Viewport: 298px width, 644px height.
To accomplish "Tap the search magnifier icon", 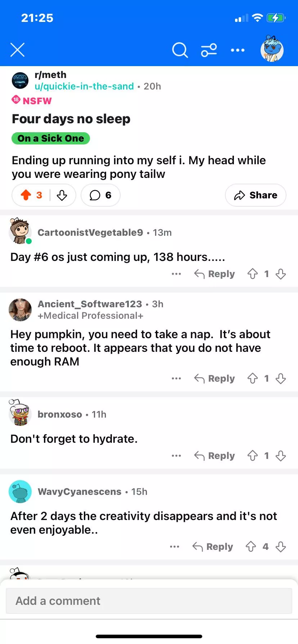I will point(180,50).
